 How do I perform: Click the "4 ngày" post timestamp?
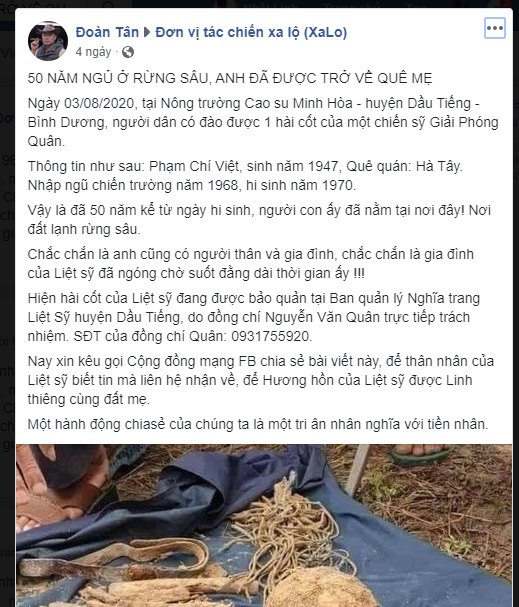(x=93, y=51)
